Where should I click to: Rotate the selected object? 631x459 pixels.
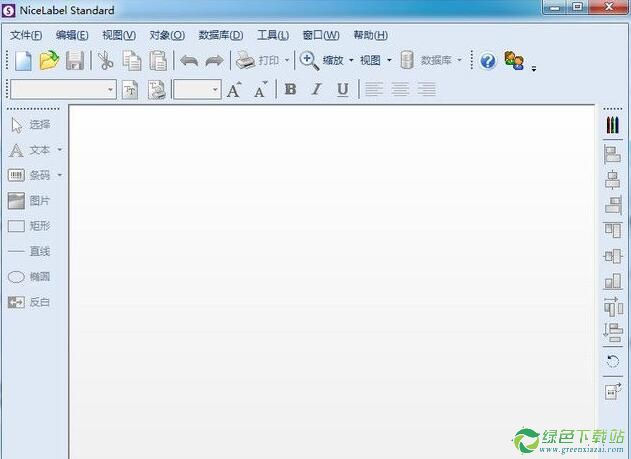click(x=612, y=361)
